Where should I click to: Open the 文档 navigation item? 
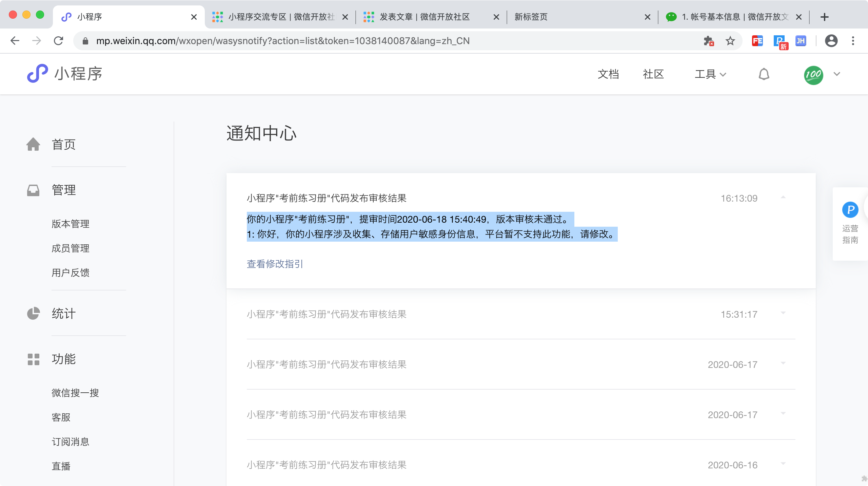608,74
